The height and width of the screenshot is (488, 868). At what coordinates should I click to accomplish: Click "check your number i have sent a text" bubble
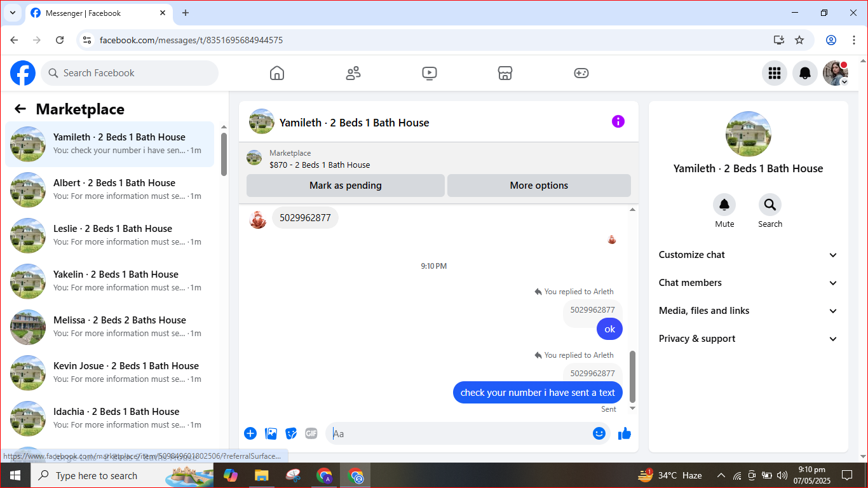[x=538, y=393]
